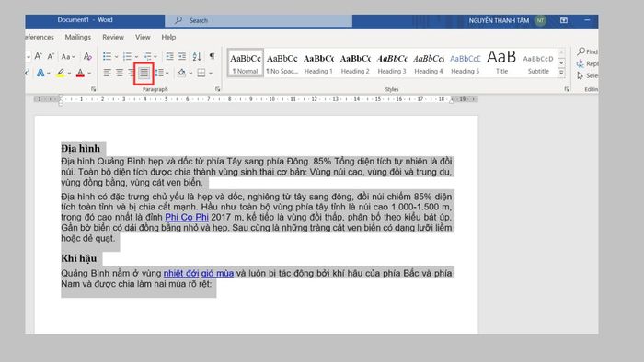Viewport: 644px width, 362px height.
Task: Click the Địa hình heading text
Action: pyautogui.click(x=81, y=149)
